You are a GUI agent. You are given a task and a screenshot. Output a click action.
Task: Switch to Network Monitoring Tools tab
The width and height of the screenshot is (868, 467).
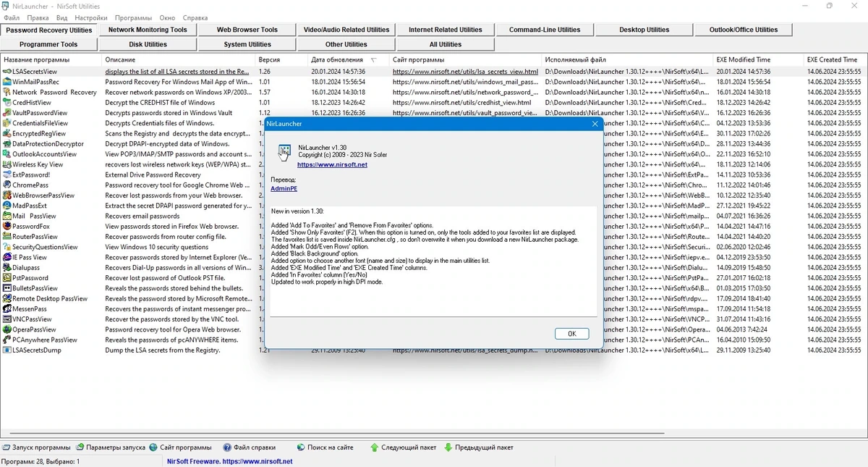tap(148, 30)
